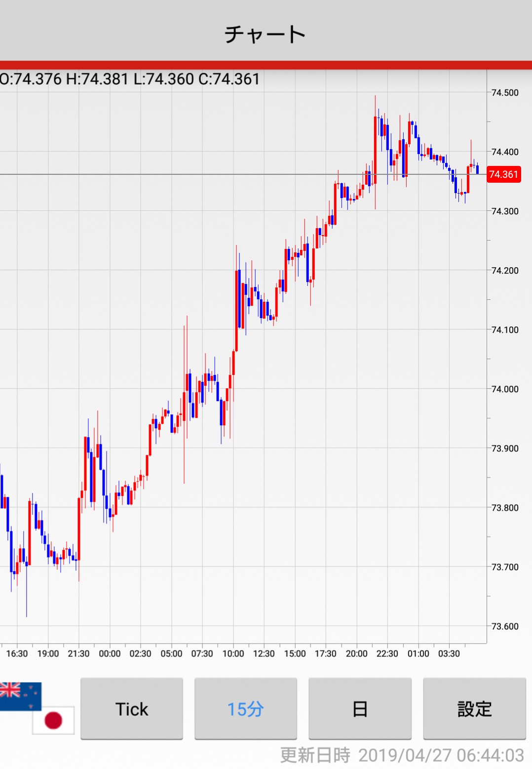Tap the 74.000 price axis label
Viewport: 532px width, 769px height.
505,389
